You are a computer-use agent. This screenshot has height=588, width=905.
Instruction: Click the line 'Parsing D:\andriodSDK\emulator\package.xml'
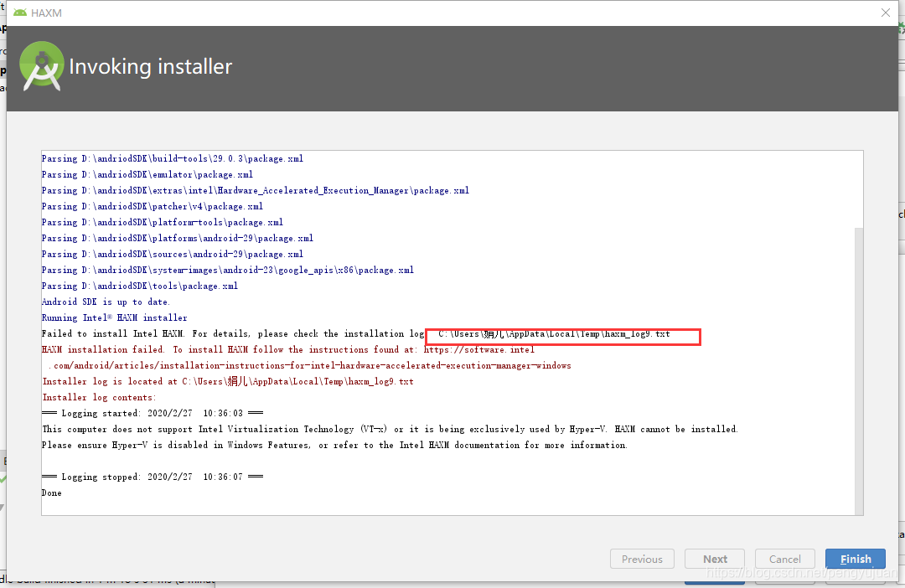(147, 174)
